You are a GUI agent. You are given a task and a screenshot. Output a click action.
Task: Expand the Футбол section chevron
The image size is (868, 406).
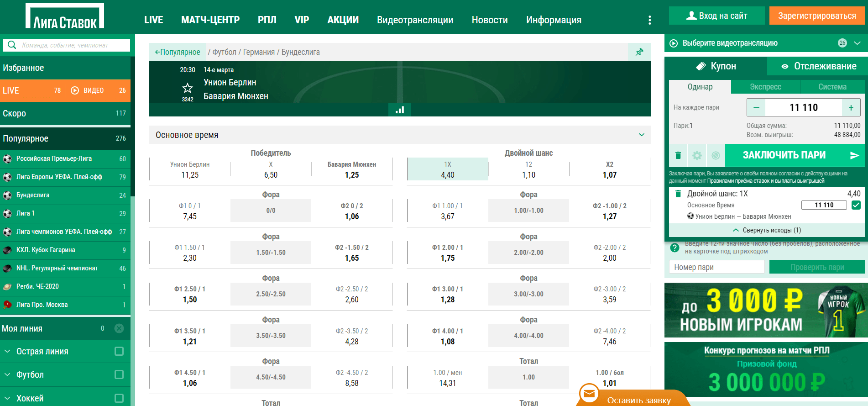point(7,374)
